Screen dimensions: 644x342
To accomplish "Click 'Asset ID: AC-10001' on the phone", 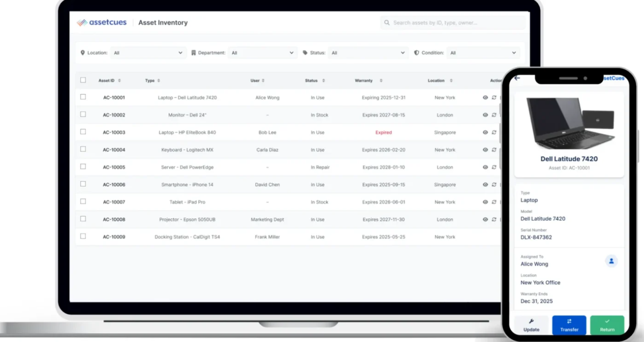I will pos(569,168).
